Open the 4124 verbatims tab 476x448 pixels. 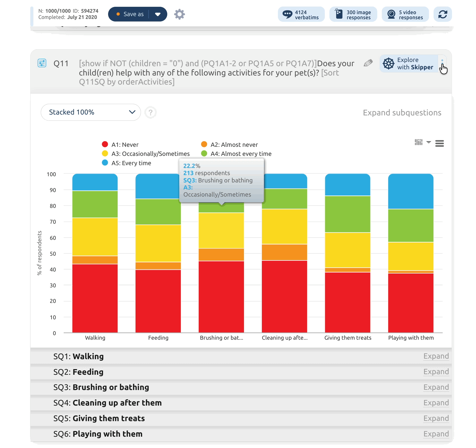pyautogui.click(x=301, y=14)
